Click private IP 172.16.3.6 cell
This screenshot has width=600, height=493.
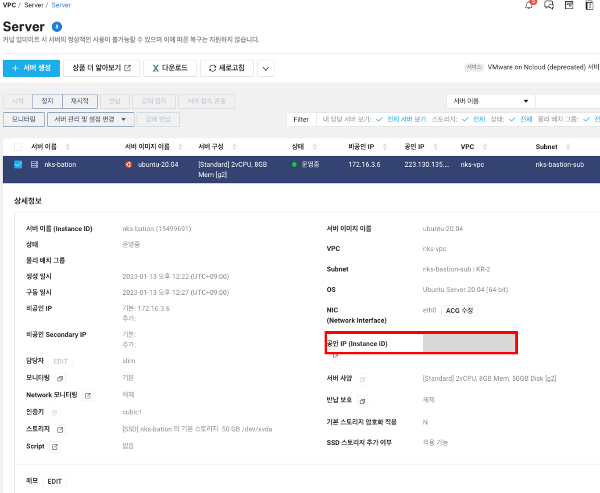point(364,165)
